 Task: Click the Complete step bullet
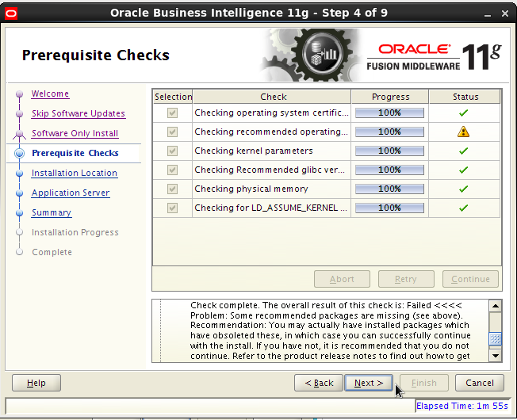tap(20, 252)
